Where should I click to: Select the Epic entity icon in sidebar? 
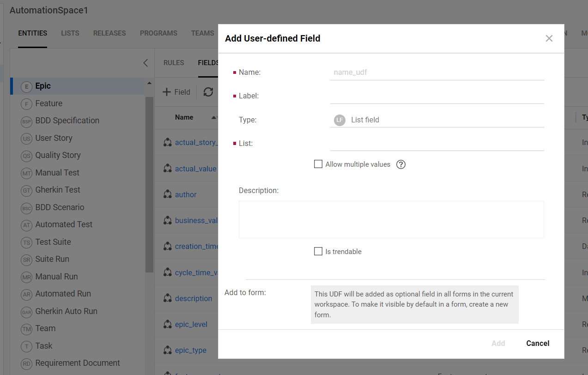click(x=27, y=86)
